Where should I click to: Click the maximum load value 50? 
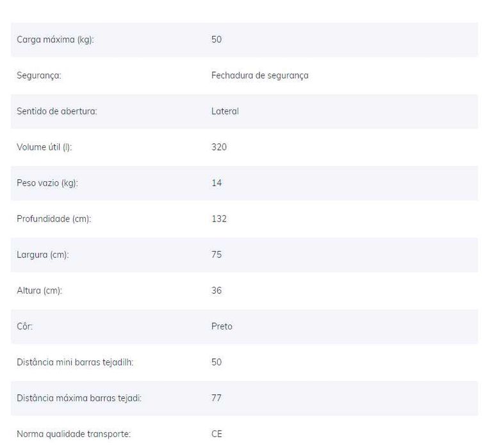(217, 40)
